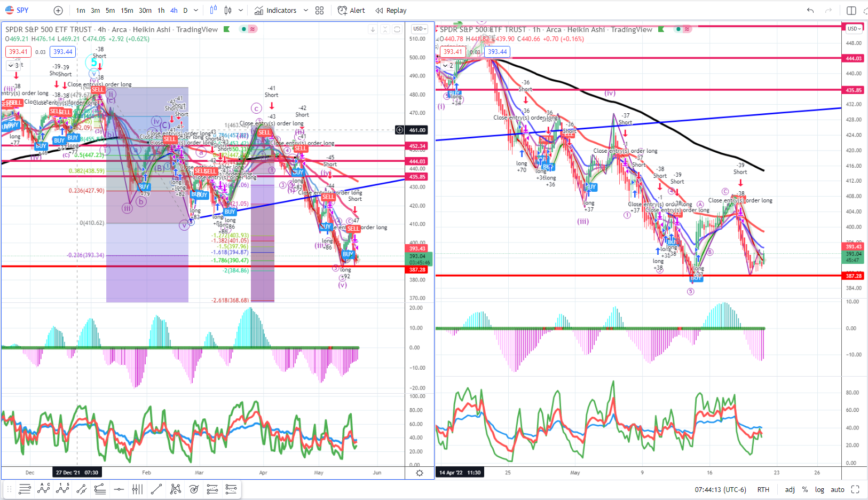Viewport: 868px width, 500px height.
Task: Select the ABC correction wave tool
Action: click(x=44, y=489)
